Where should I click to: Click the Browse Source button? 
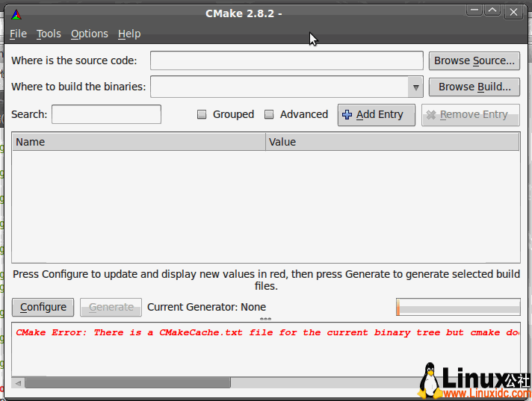474,60
